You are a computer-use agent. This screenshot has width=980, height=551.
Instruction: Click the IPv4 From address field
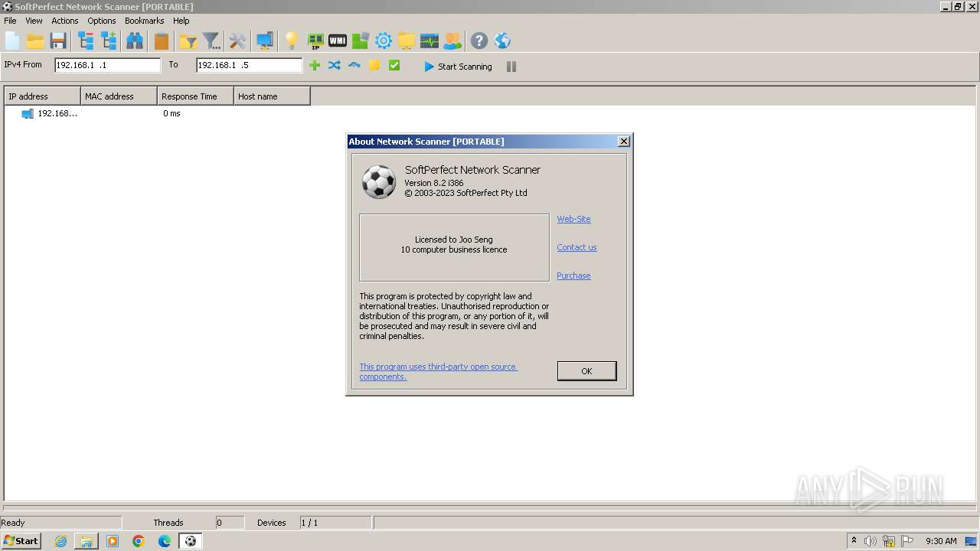(108, 65)
